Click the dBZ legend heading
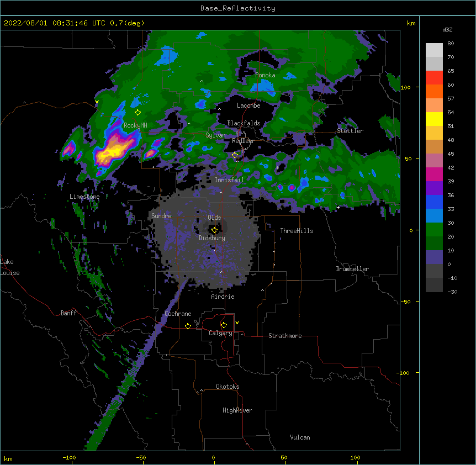Viewport: 476px width, 465px height. point(447,30)
